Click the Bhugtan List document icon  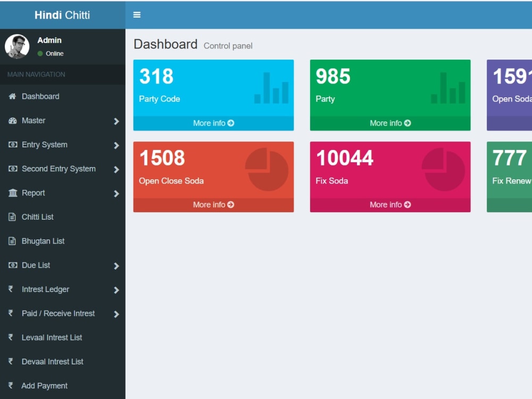[x=12, y=241]
